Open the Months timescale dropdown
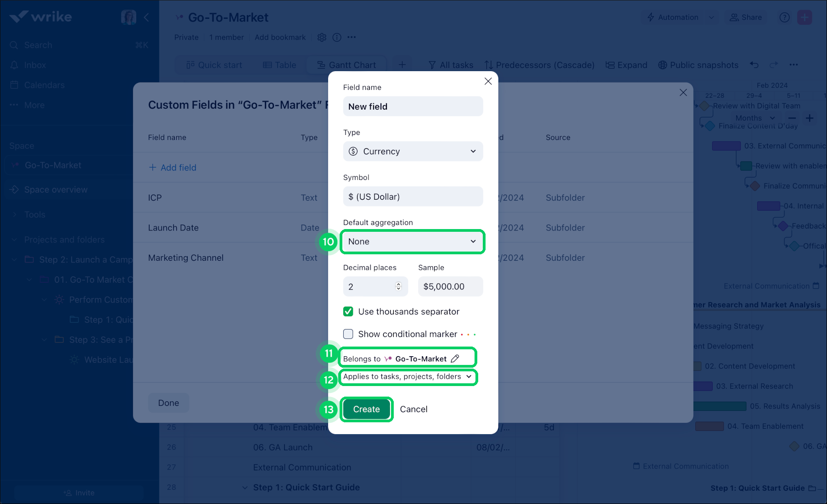This screenshot has height=504, width=827. [x=755, y=118]
